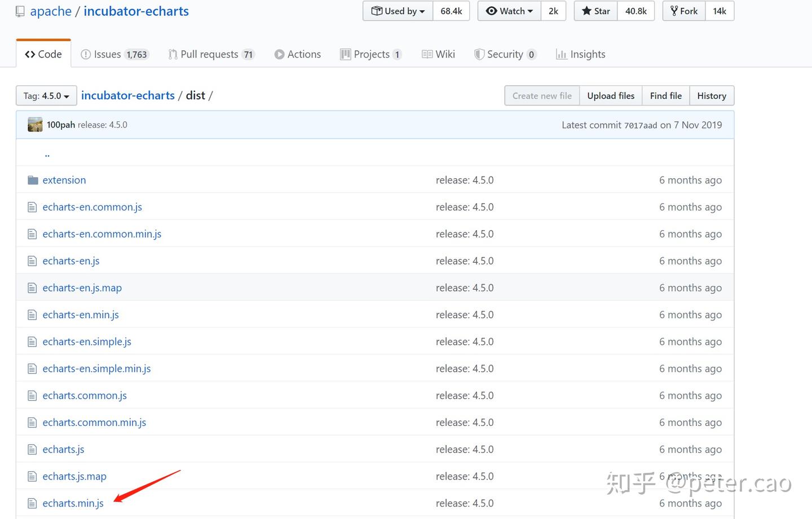Screen dimensions: 812x519
Task: Click the repository book icon beside apache
Action: [20, 11]
